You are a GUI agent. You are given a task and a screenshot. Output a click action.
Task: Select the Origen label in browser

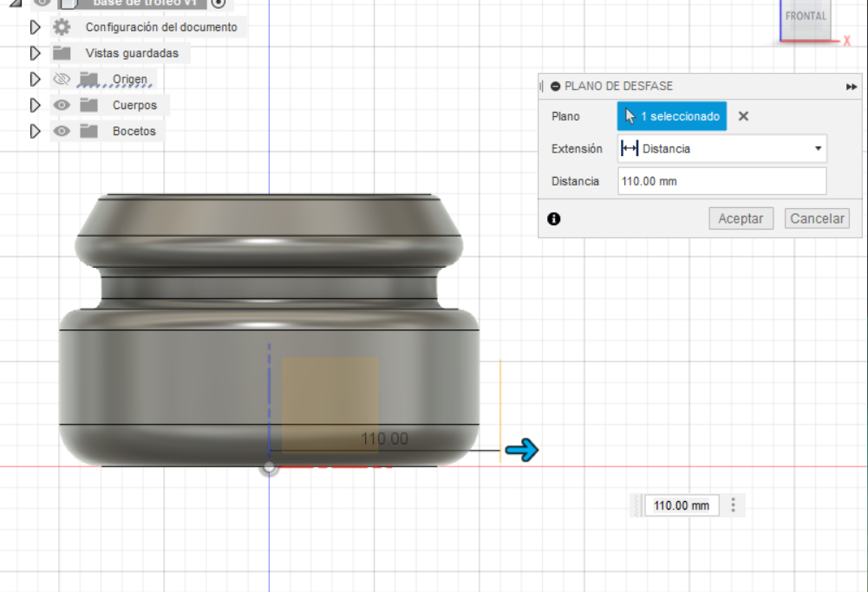tap(130, 79)
